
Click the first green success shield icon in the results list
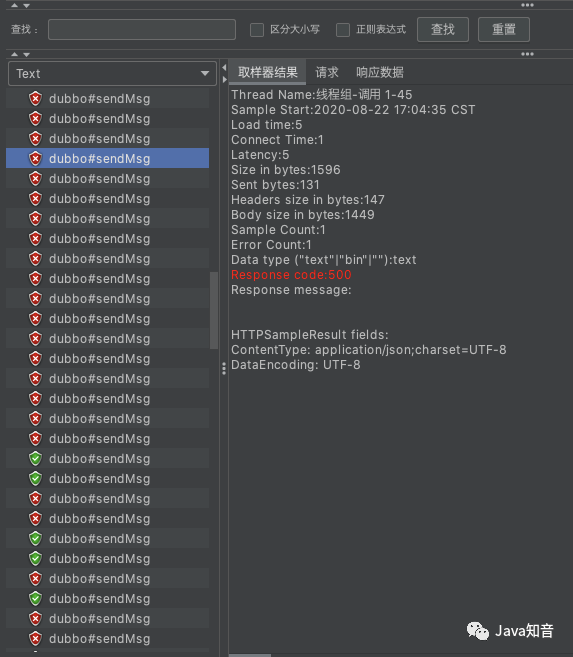(x=36, y=458)
